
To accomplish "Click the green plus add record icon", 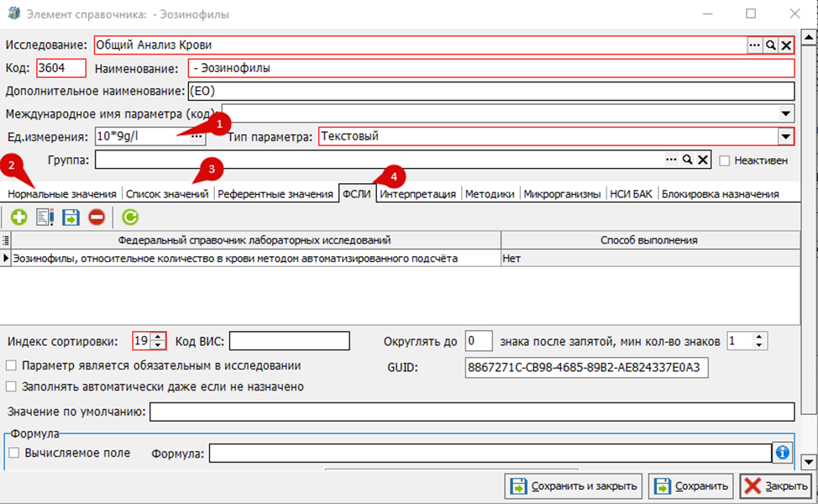I will 18,217.
